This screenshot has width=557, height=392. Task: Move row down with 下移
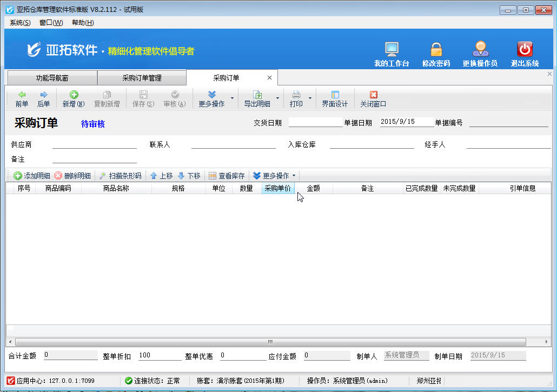189,176
